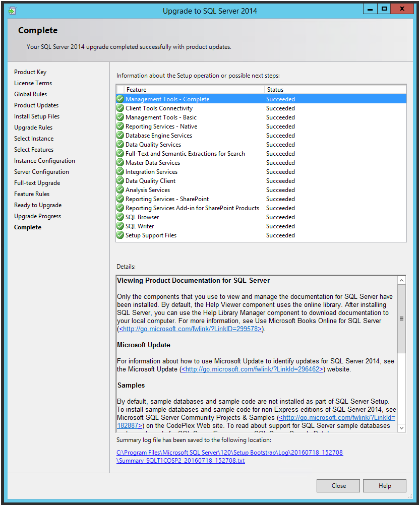The height and width of the screenshot is (506, 420).
Task: Click green check icon beside Setup Support Files
Action: click(x=120, y=235)
